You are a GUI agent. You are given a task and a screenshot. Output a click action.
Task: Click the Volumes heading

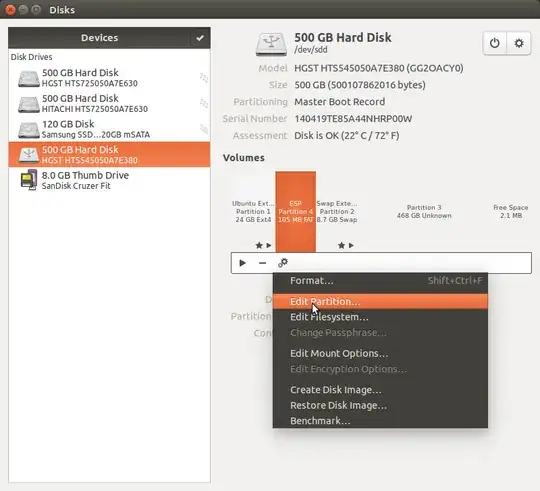(x=243, y=158)
